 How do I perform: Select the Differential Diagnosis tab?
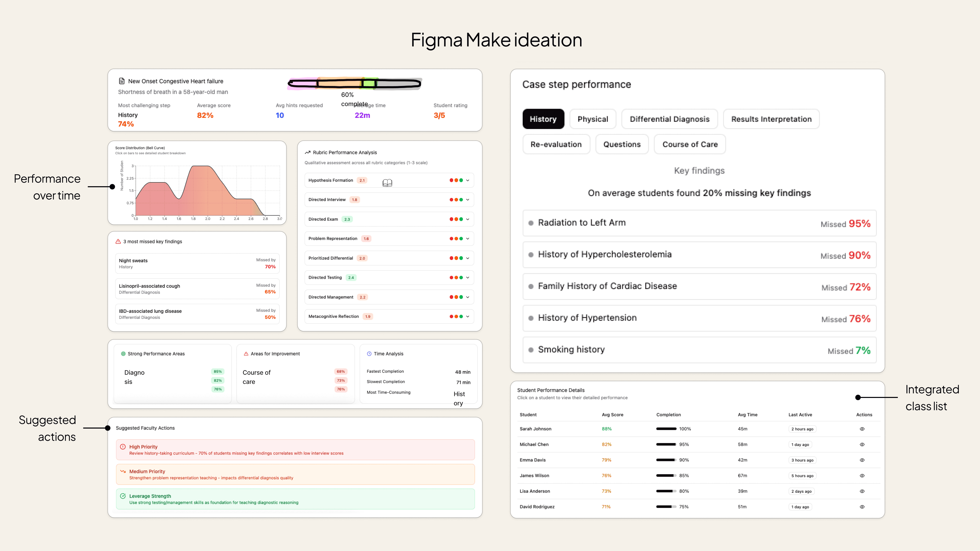(669, 119)
